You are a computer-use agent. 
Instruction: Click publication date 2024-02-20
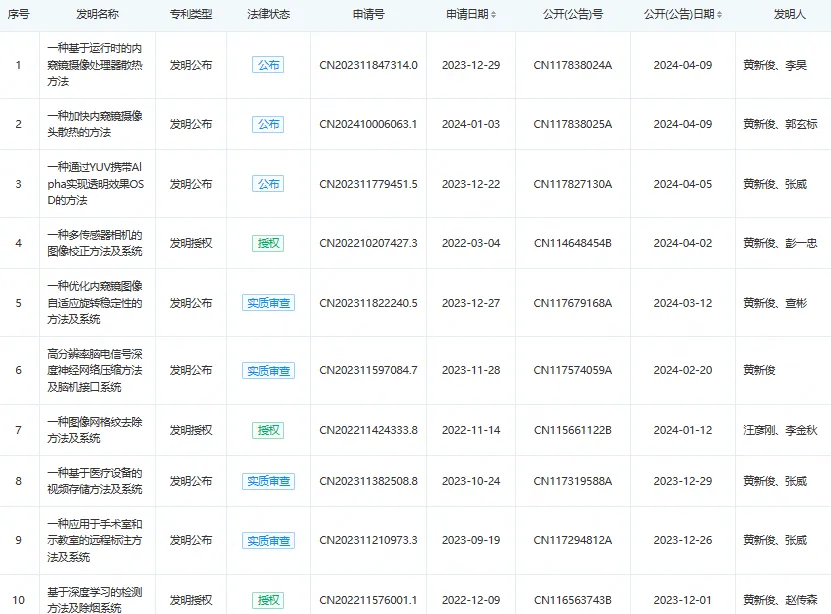[683, 370]
